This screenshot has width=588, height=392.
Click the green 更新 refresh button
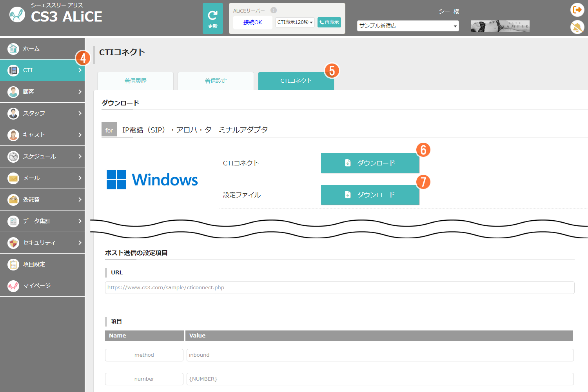point(213,18)
